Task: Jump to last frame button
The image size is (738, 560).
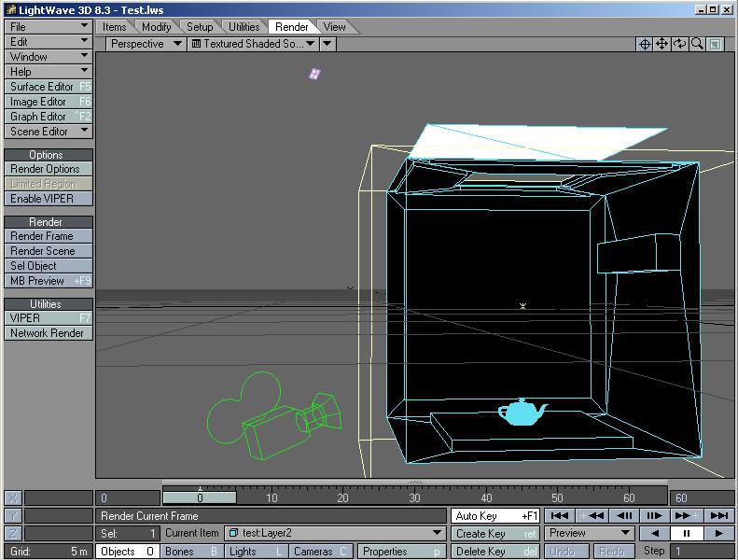Action: (x=718, y=516)
